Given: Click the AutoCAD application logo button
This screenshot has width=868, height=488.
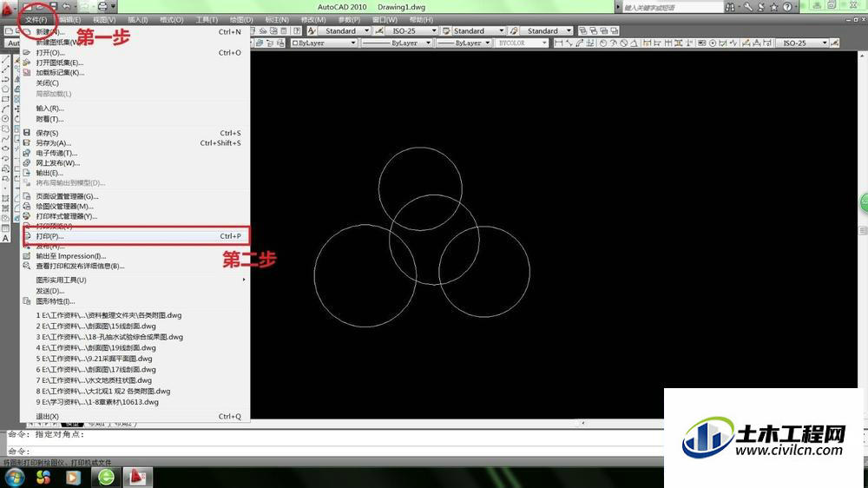Looking at the screenshot, I should point(7,9).
